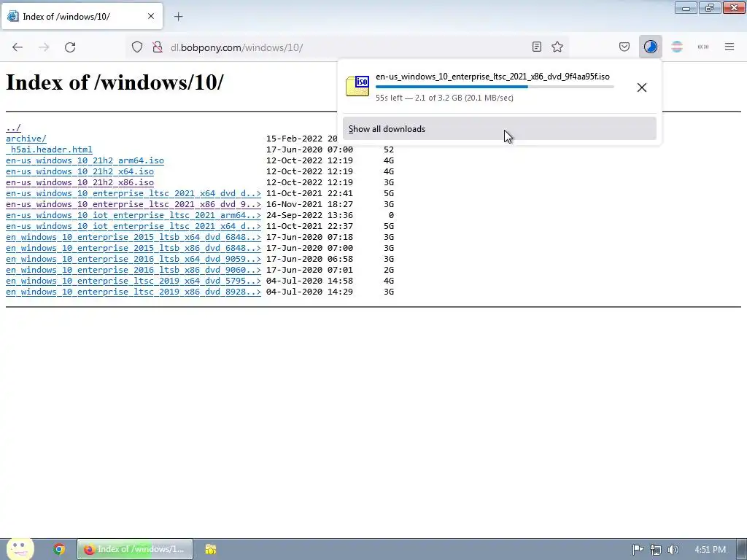Toggle reader view icon in address bar
The image size is (747, 560).
pos(537,47)
